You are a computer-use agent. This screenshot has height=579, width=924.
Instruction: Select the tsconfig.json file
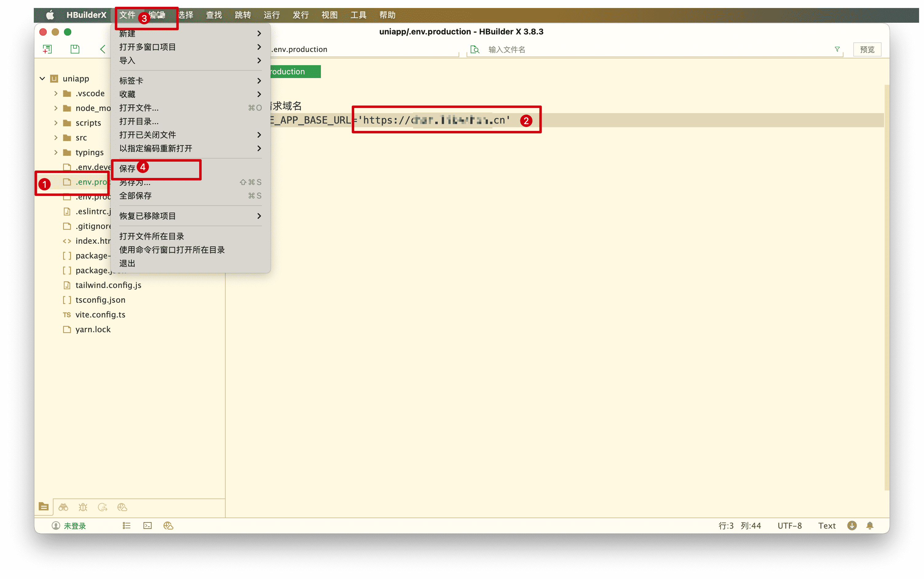coord(100,300)
